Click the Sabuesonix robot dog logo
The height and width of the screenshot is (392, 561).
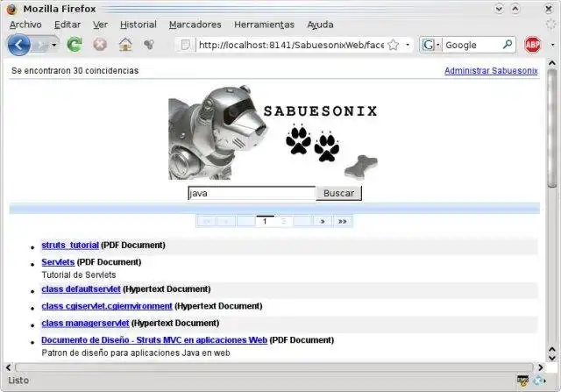[x=273, y=132]
